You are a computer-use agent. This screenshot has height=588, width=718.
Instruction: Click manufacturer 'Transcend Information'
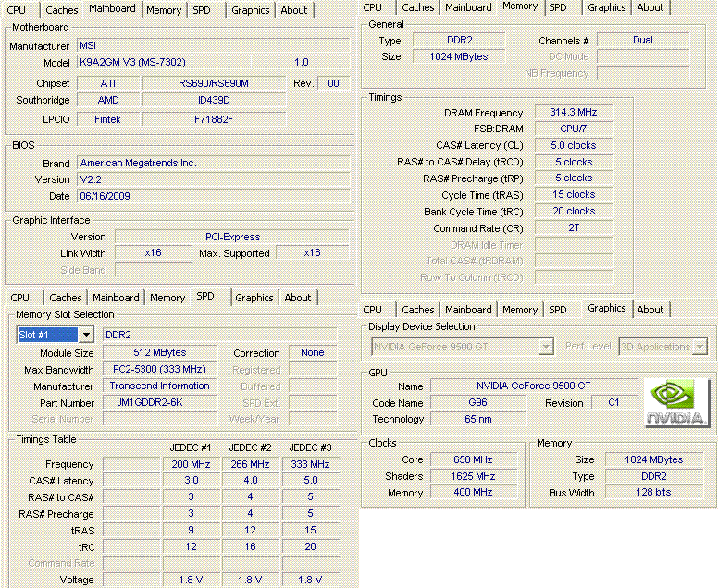pos(160,386)
